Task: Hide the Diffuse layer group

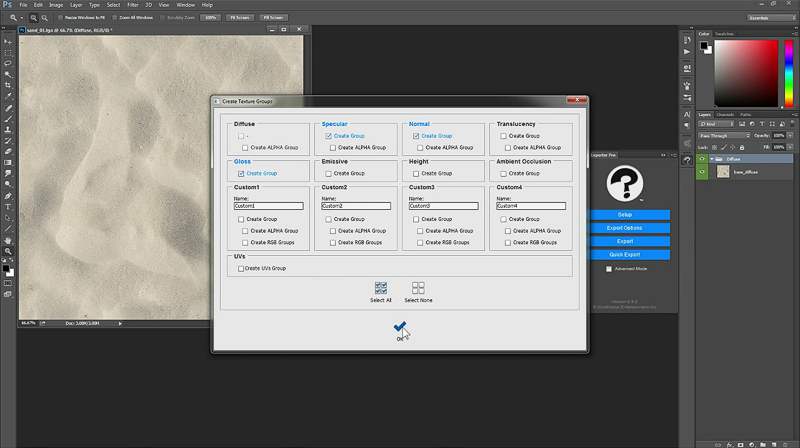Action: pos(701,158)
